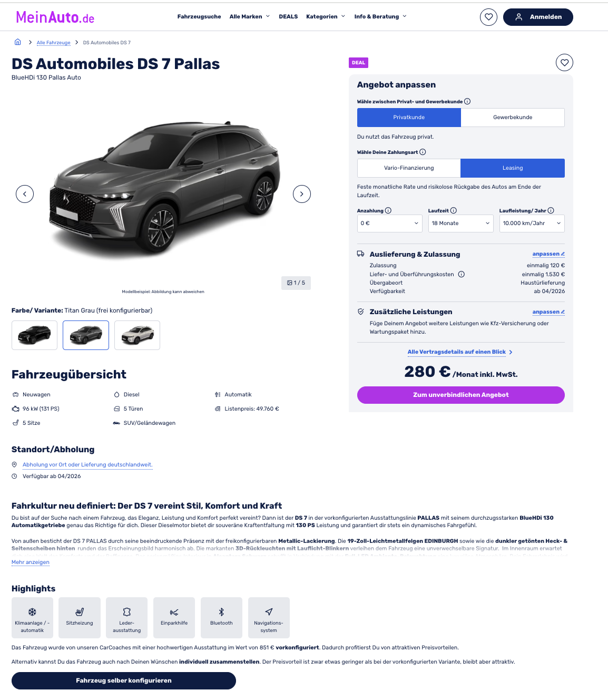Open favorites heart icon in header
Viewport: 608px width, 700px height.
click(488, 17)
